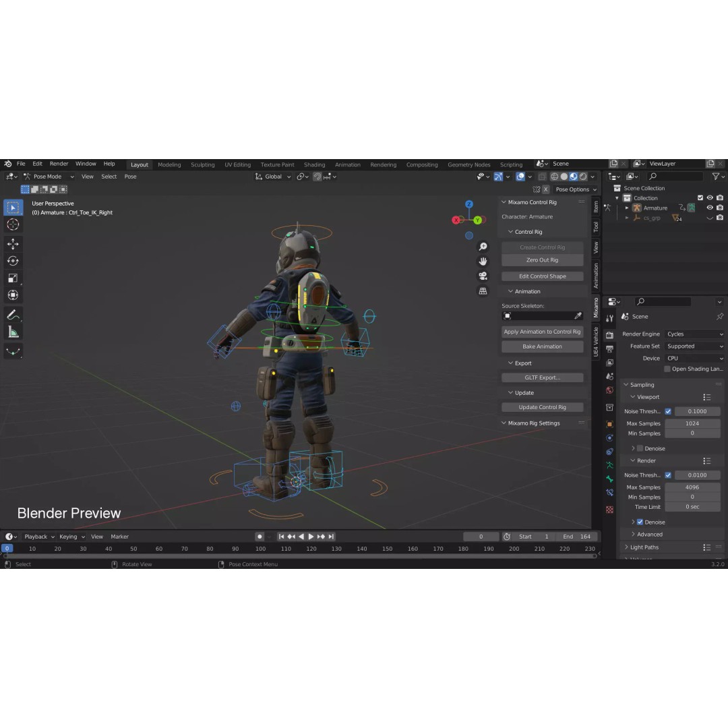Click the GLTF Export button
Viewport: 728px width, 728px height.
[x=542, y=377]
